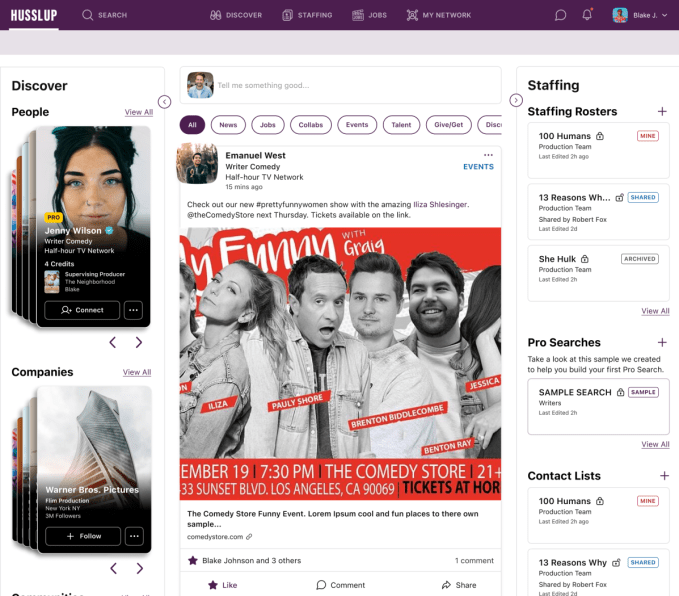The width and height of the screenshot is (679, 596).
Task: Click 'Blake Johnson and 3 others' likes text
Action: [x=252, y=560]
